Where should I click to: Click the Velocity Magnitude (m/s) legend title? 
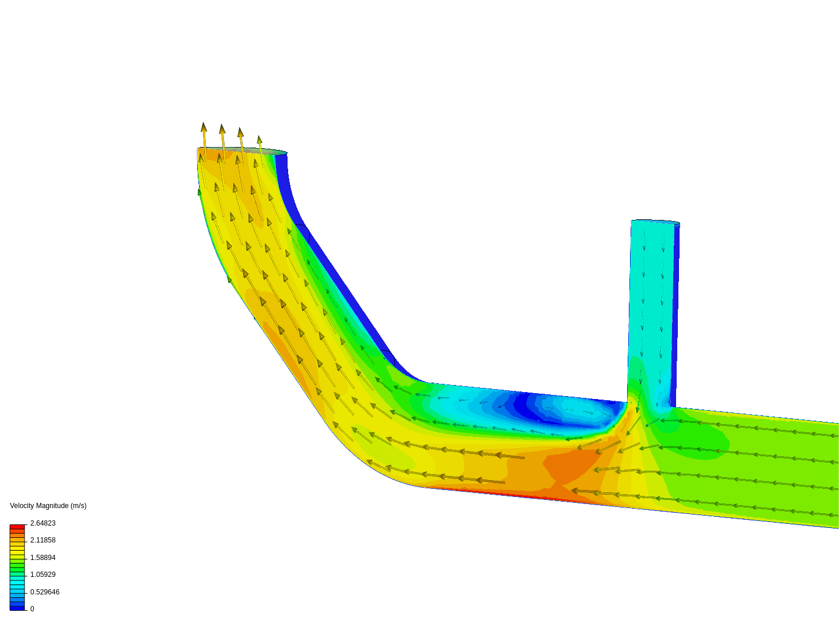click(x=48, y=506)
